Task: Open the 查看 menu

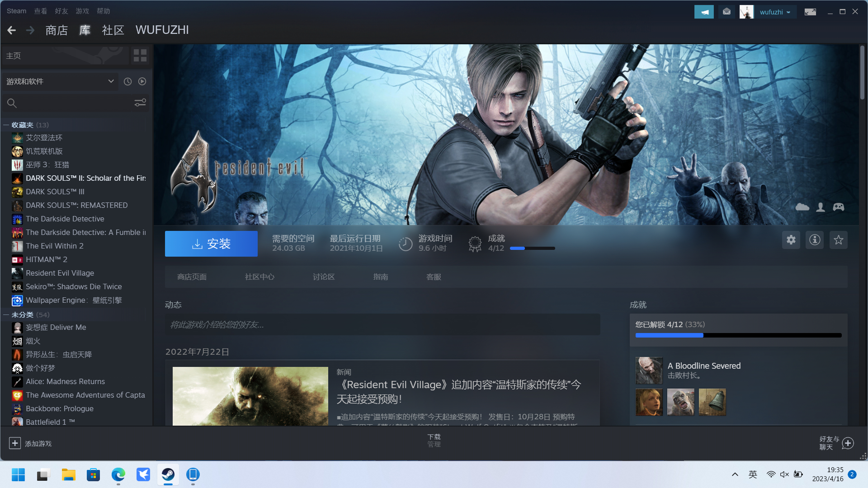Action: (41, 11)
